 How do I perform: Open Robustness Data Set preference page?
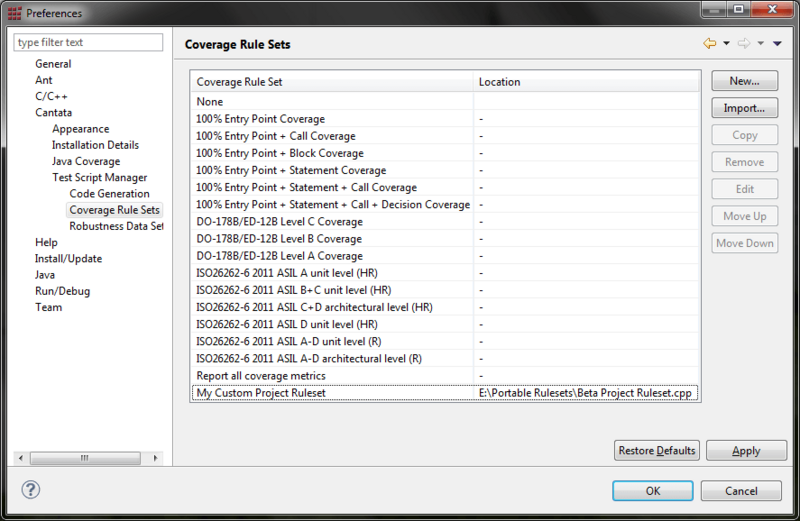pos(116,226)
